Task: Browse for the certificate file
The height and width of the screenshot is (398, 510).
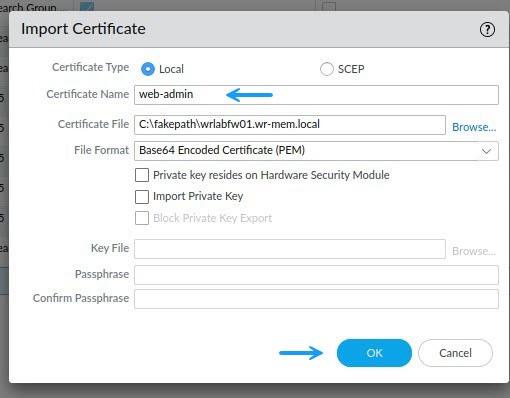Action: pyautogui.click(x=474, y=127)
